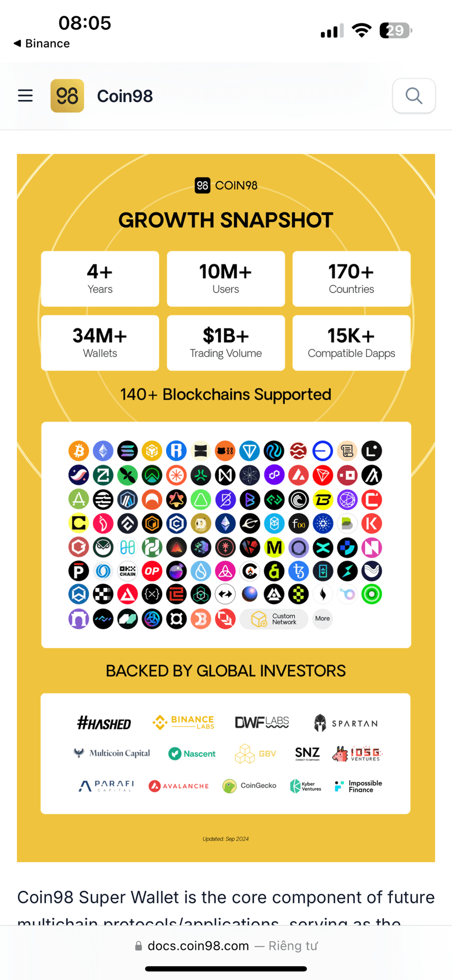Tap the 10M+ Users stat card

tap(225, 279)
